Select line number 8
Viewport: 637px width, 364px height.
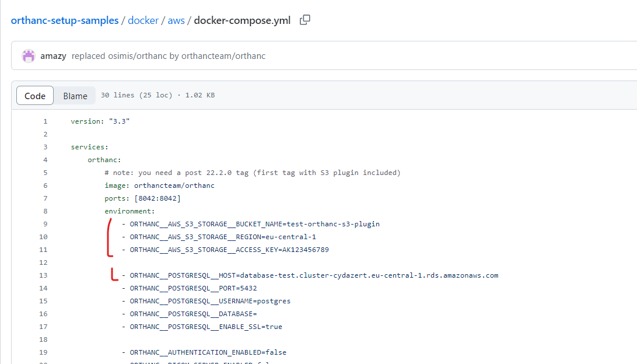click(x=45, y=211)
